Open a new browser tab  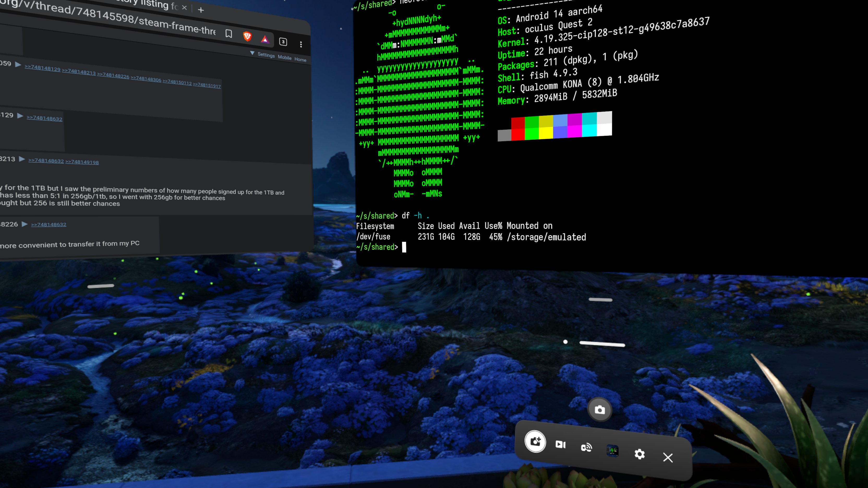pos(201,10)
